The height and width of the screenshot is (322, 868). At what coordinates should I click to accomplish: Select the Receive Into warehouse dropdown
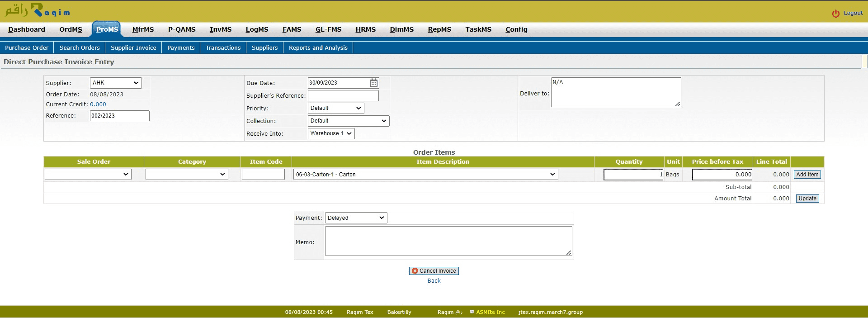331,133
